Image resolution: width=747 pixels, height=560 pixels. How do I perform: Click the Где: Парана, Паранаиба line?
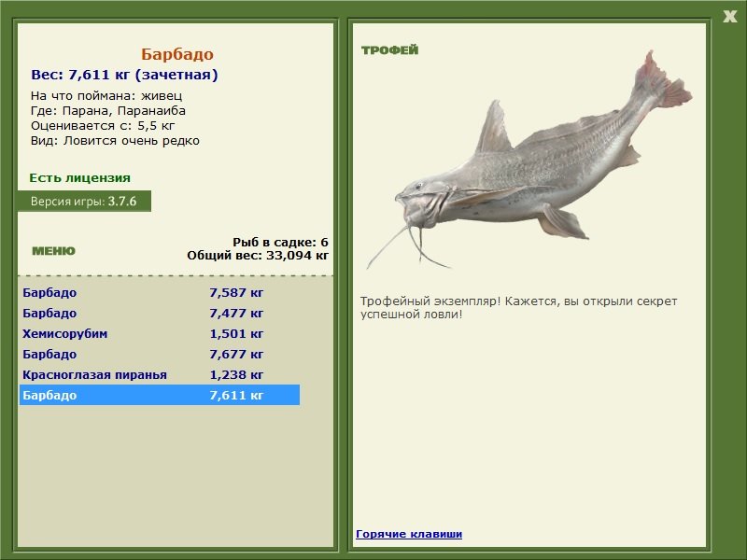[x=108, y=111]
